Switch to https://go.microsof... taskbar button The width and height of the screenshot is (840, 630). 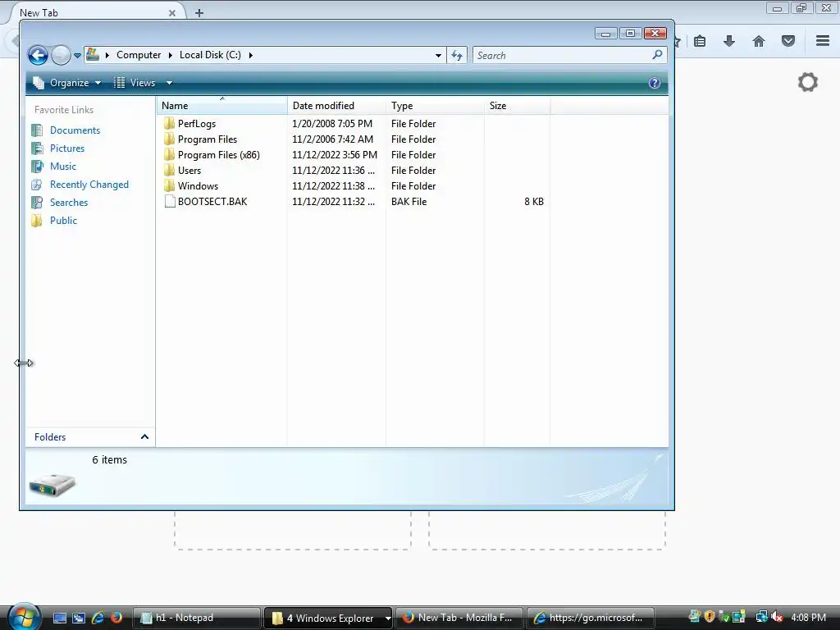(591, 618)
